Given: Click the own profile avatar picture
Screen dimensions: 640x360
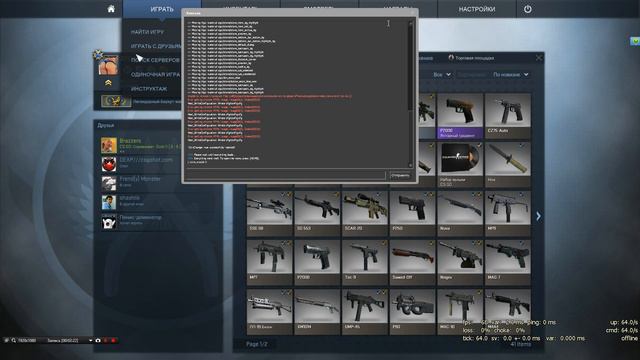Looking at the screenshot, I should click(108, 65).
